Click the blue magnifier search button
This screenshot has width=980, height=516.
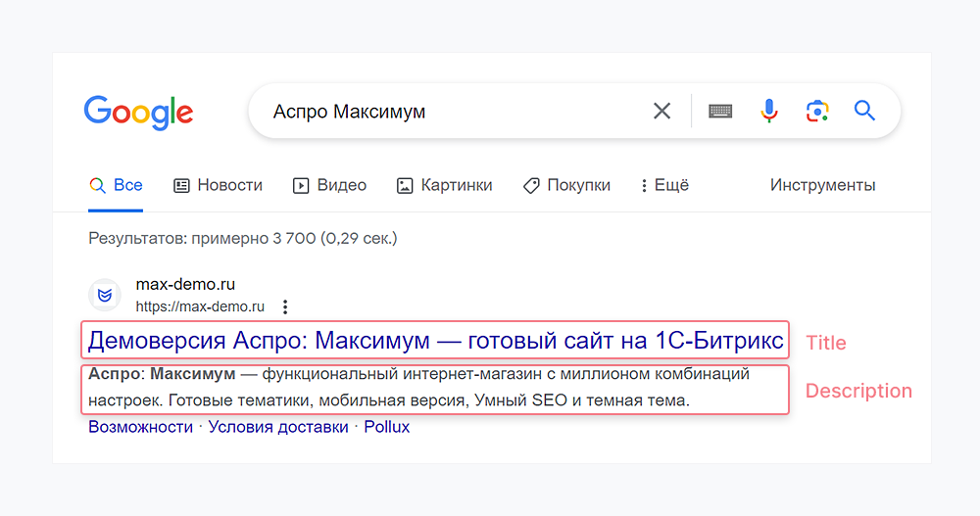(x=865, y=111)
